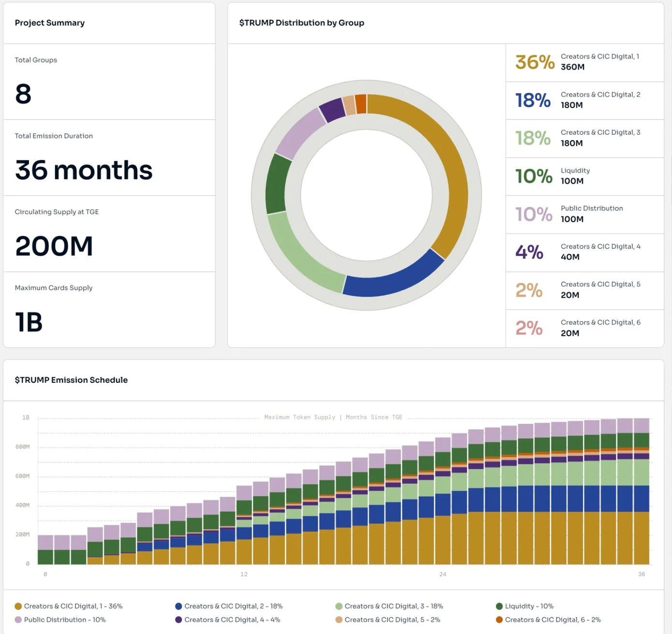The image size is (672, 634).
Task: Click the 10% Public Distribution row
Action: [584, 214]
